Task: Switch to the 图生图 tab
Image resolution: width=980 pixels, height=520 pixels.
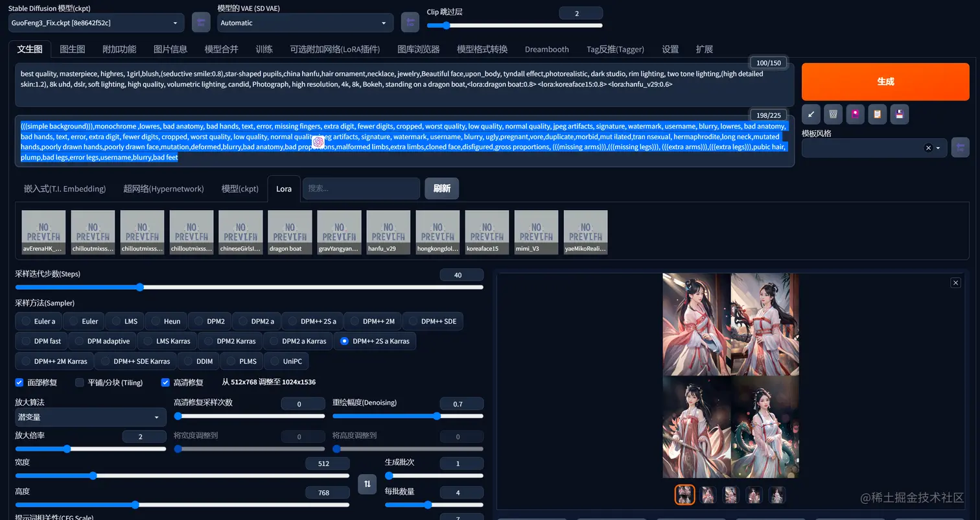Action: [x=73, y=49]
